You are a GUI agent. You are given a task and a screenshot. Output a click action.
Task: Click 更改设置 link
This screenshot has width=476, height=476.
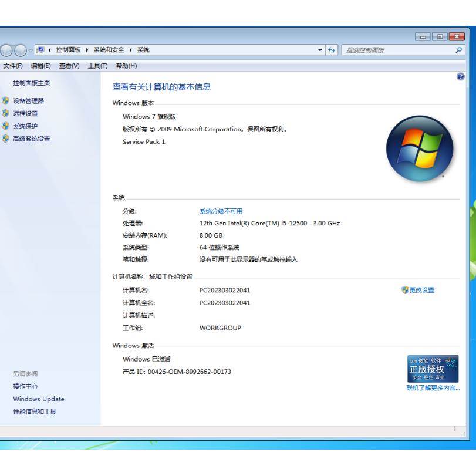(x=421, y=290)
